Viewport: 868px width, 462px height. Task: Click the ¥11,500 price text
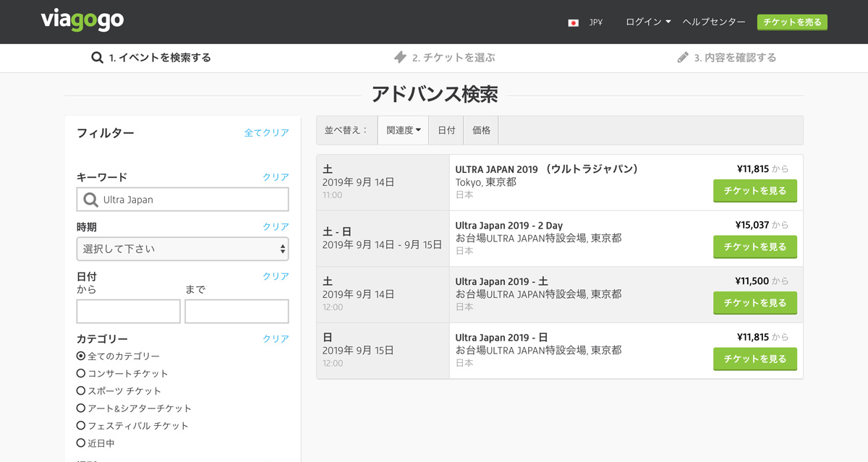pos(752,281)
